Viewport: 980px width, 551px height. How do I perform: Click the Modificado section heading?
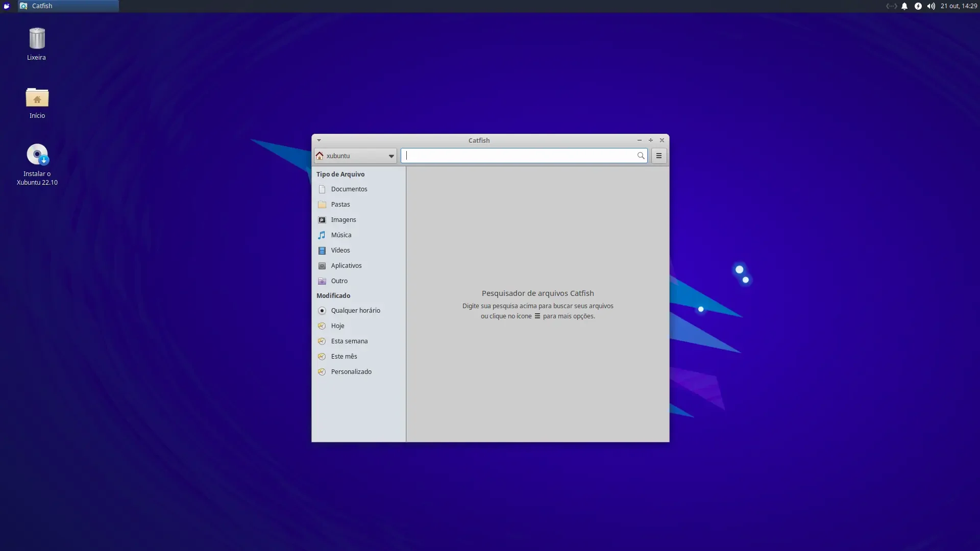333,296
